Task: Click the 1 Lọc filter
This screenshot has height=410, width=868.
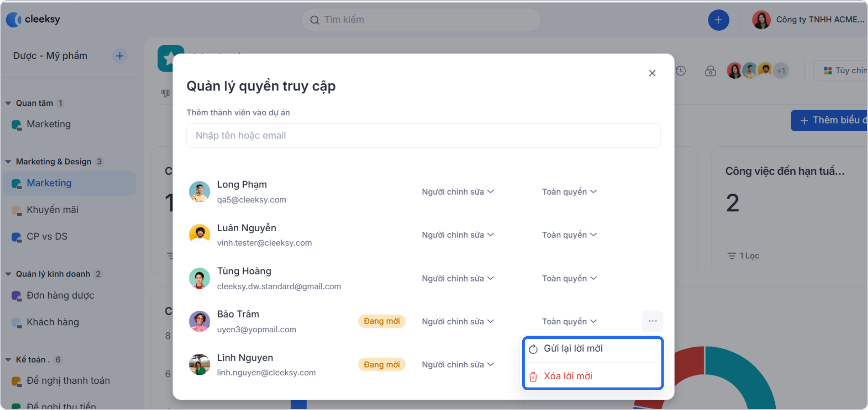Action: (743, 256)
